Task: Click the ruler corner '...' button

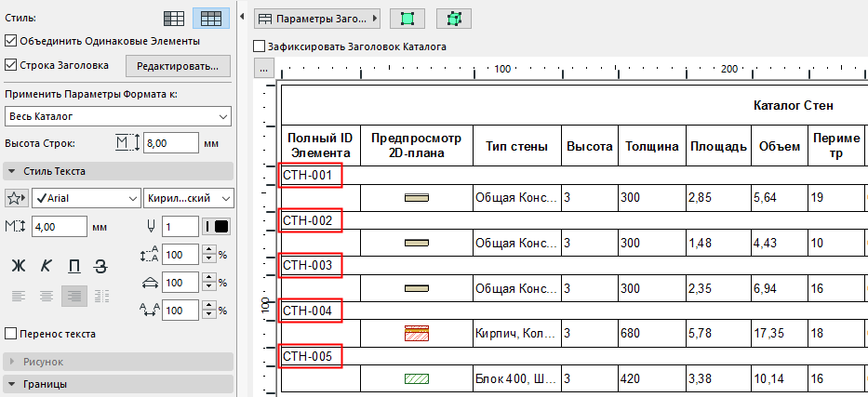Action: [x=264, y=69]
